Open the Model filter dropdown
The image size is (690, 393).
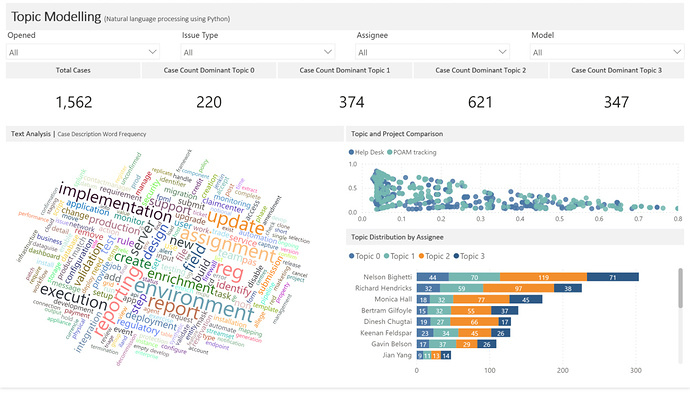(607, 52)
